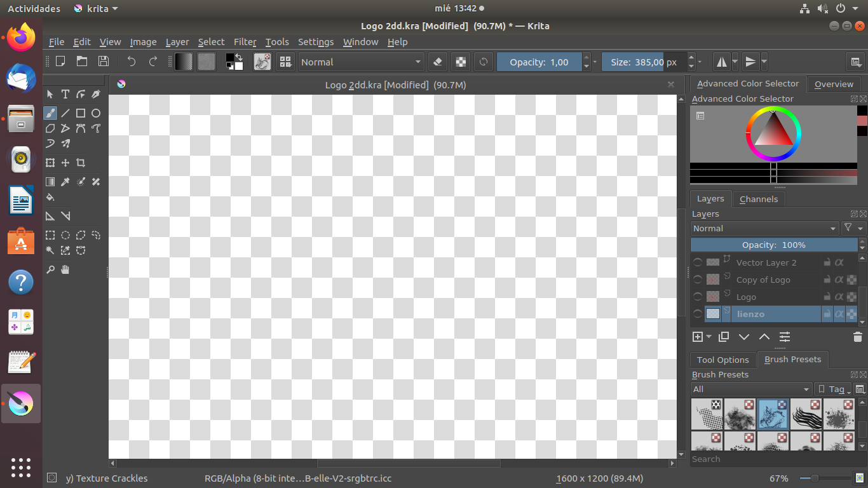Toggle eraser mode in toolbar

point(437,62)
